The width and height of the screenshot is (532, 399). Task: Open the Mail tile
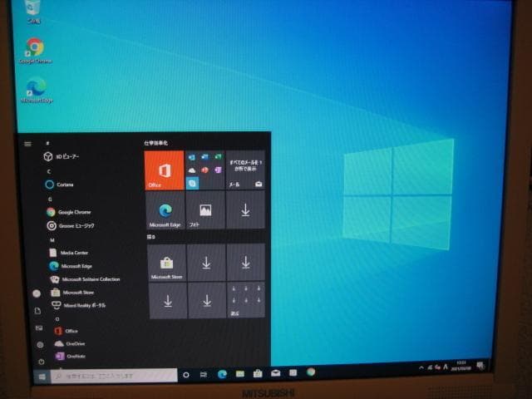point(245,170)
